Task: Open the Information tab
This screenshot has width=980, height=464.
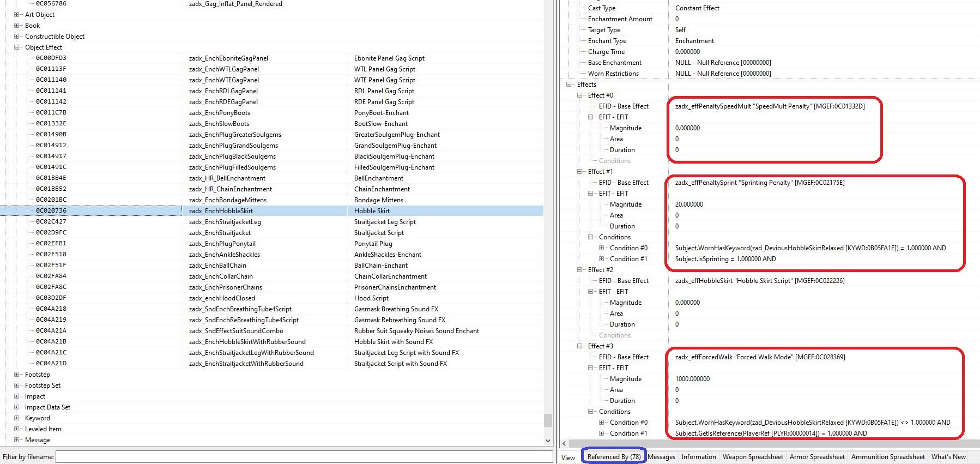Action: 699,457
